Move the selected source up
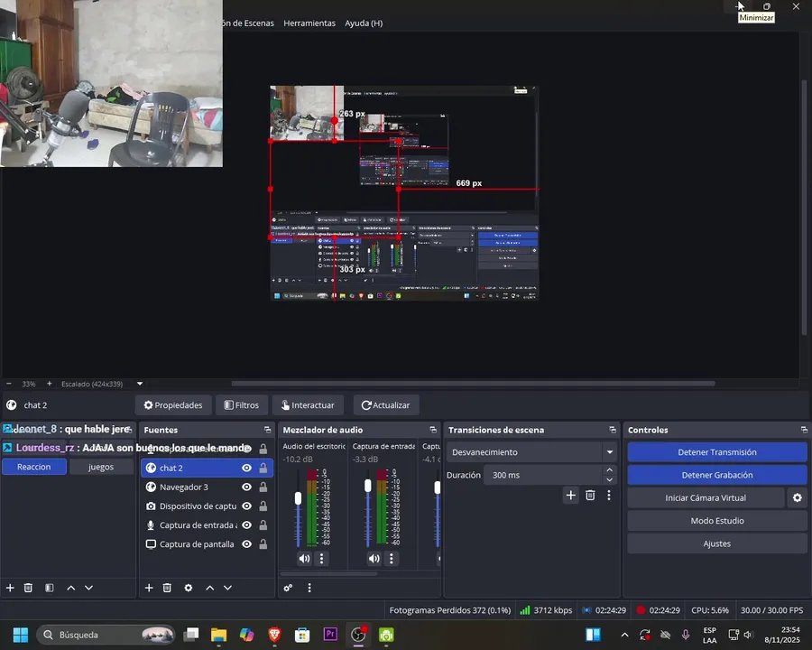This screenshot has height=650, width=812. tap(209, 588)
